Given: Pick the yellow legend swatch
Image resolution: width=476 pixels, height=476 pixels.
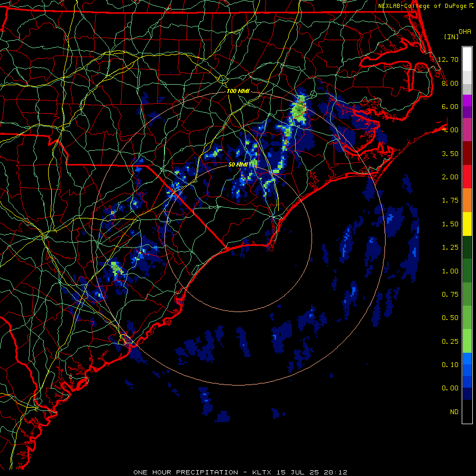Looking at the screenshot, I should click(x=467, y=224).
